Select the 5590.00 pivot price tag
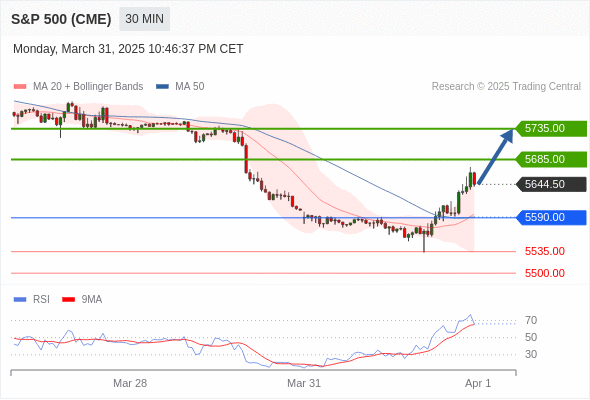590x400 pixels. point(551,217)
